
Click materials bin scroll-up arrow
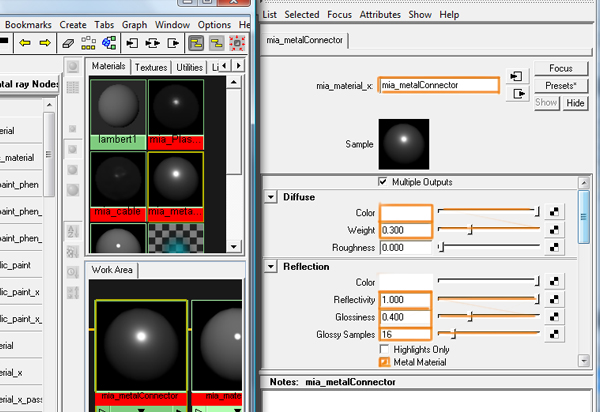(x=234, y=82)
